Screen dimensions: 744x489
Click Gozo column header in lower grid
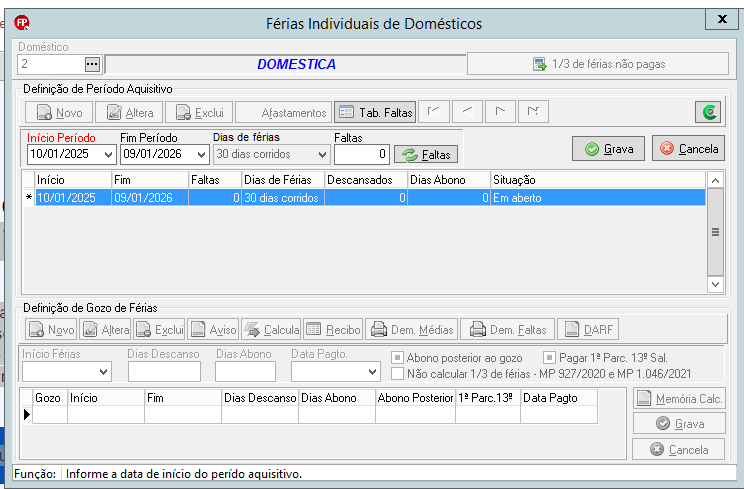coord(50,398)
